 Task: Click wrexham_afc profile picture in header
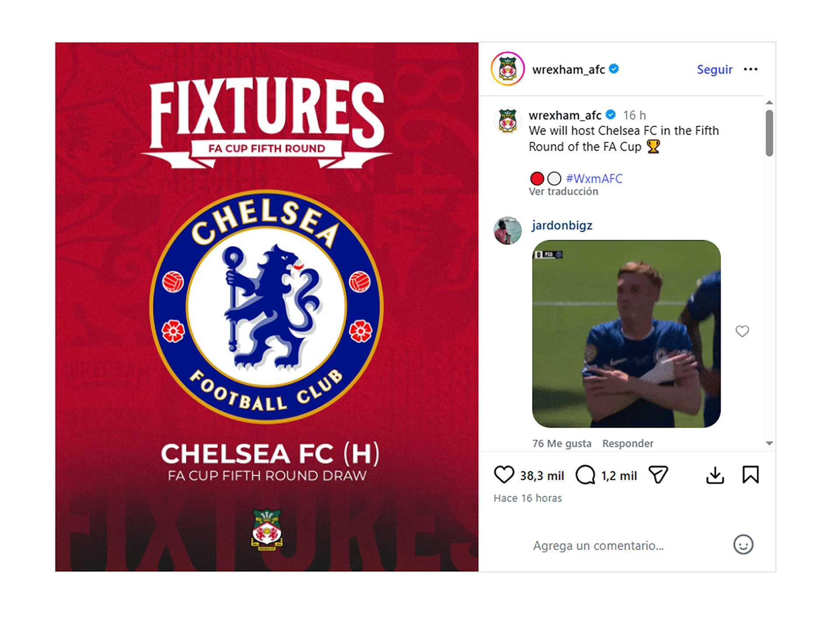click(507, 69)
